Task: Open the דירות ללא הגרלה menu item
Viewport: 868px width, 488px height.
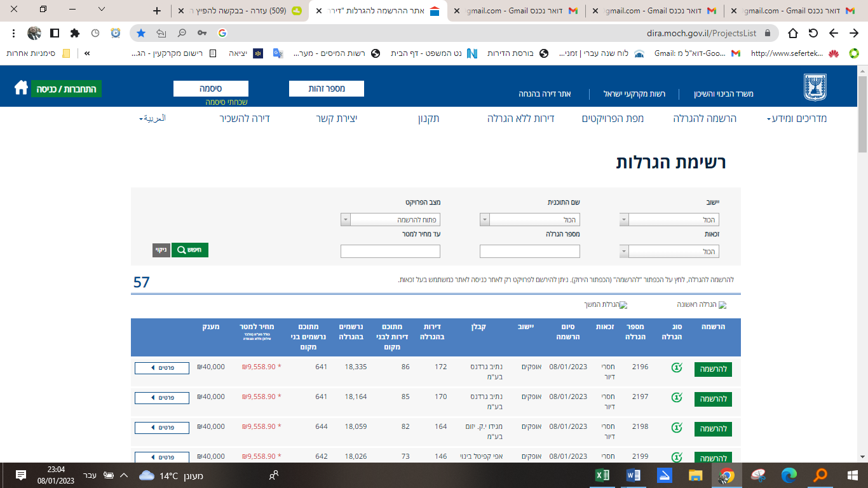Action: pos(521,118)
